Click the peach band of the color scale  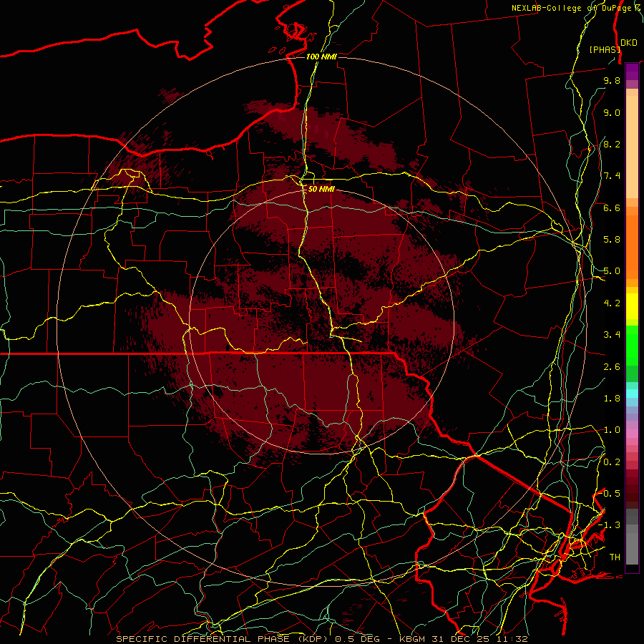click(x=632, y=146)
